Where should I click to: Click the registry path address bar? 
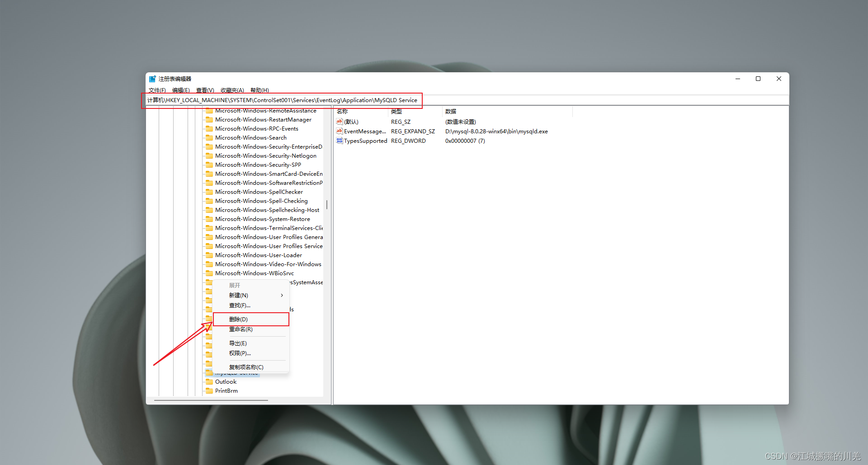click(x=467, y=100)
